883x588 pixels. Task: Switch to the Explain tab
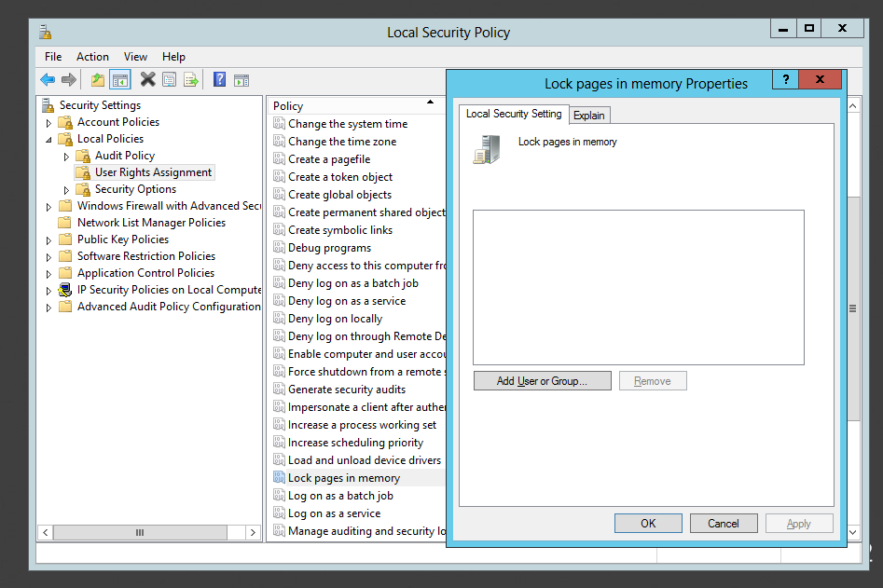(589, 116)
